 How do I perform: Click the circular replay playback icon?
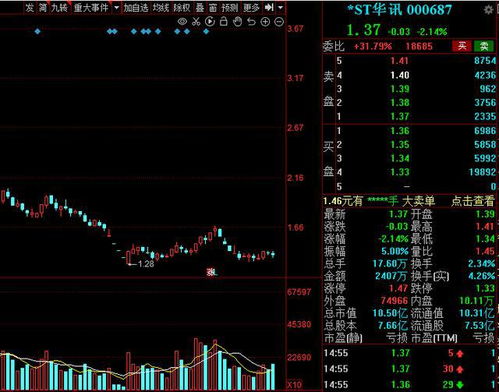(x=210, y=22)
